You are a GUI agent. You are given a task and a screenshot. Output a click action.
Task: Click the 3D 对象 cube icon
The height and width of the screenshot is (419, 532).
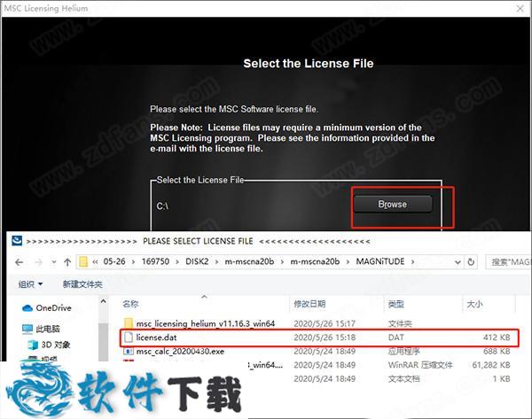33,345
